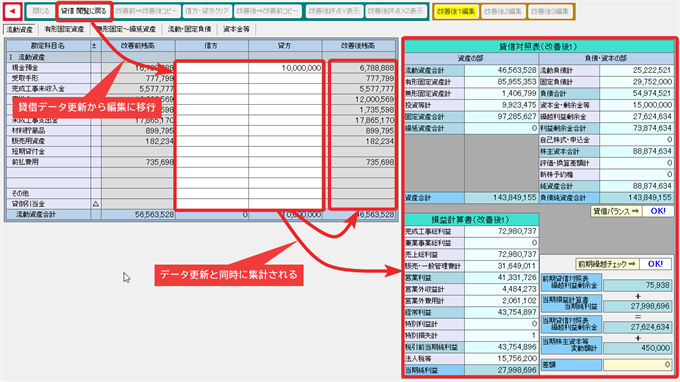Select the 現金預金 row label
This screenshot has width=680, height=382.
point(49,68)
